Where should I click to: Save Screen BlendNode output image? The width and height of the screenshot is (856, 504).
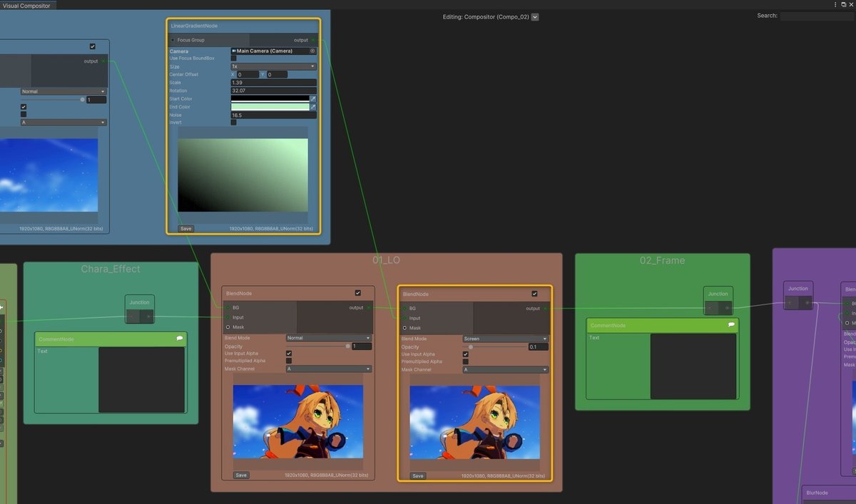(418, 475)
